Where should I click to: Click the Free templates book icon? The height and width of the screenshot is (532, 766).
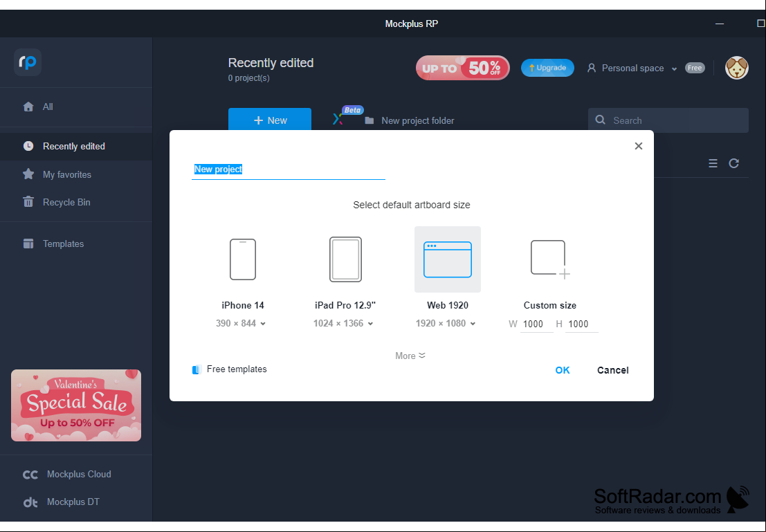coord(197,370)
